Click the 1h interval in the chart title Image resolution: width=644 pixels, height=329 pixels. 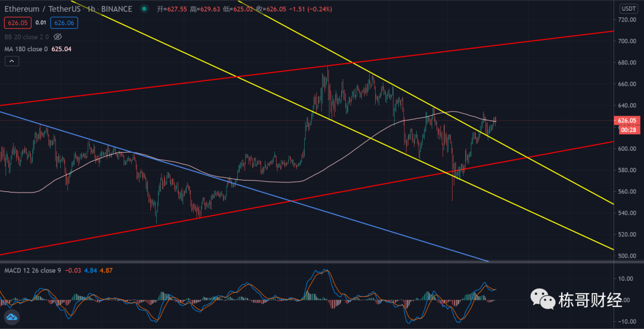(x=92, y=9)
